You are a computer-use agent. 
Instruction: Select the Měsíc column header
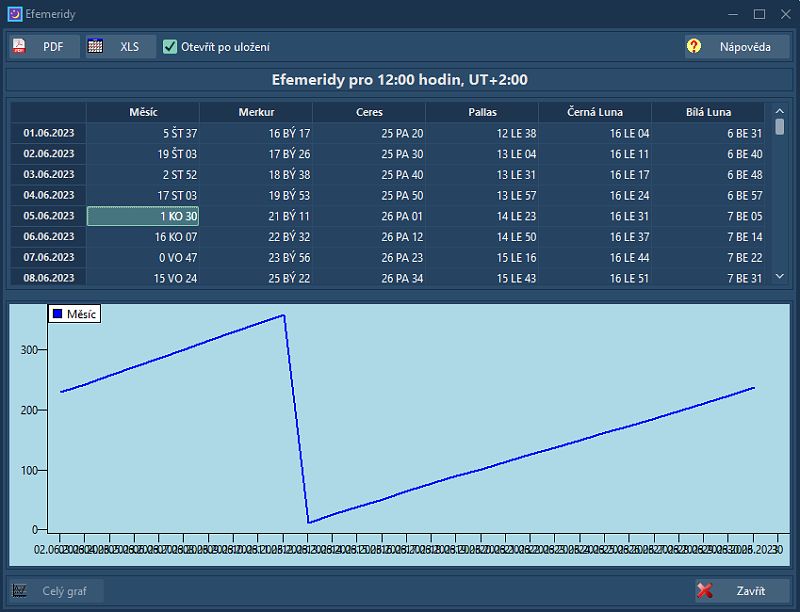coord(143,112)
